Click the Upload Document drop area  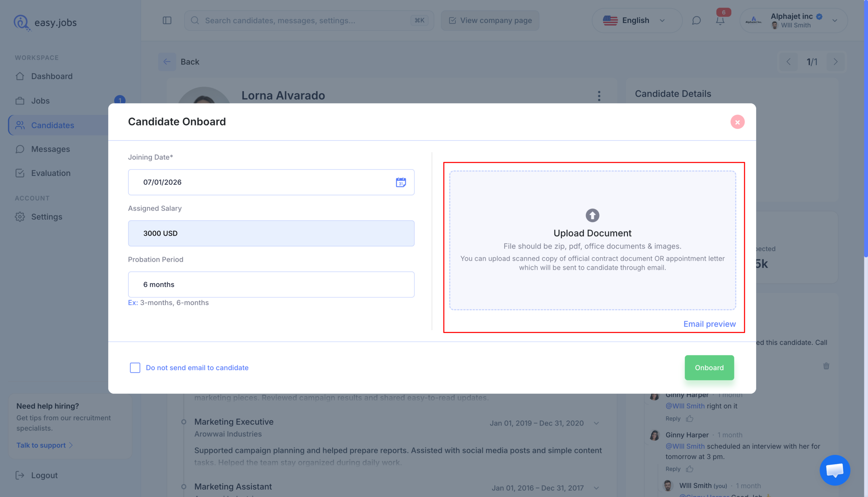592,240
